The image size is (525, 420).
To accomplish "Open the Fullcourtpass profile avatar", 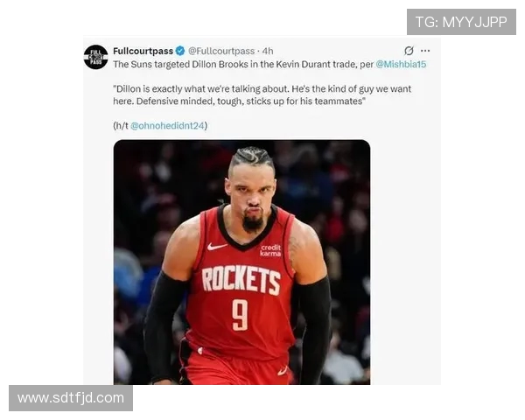I will point(95,57).
